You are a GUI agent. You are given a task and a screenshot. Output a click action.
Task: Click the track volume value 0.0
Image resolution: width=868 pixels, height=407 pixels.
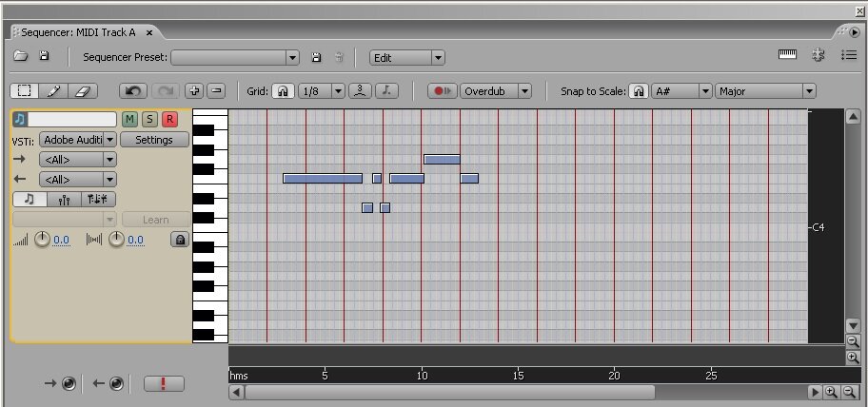point(62,240)
